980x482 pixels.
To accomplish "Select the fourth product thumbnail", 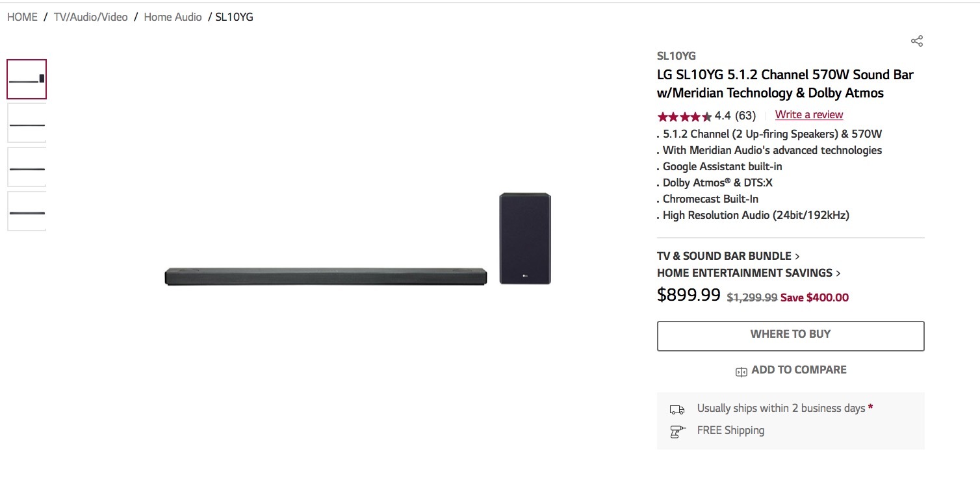I will [x=27, y=212].
